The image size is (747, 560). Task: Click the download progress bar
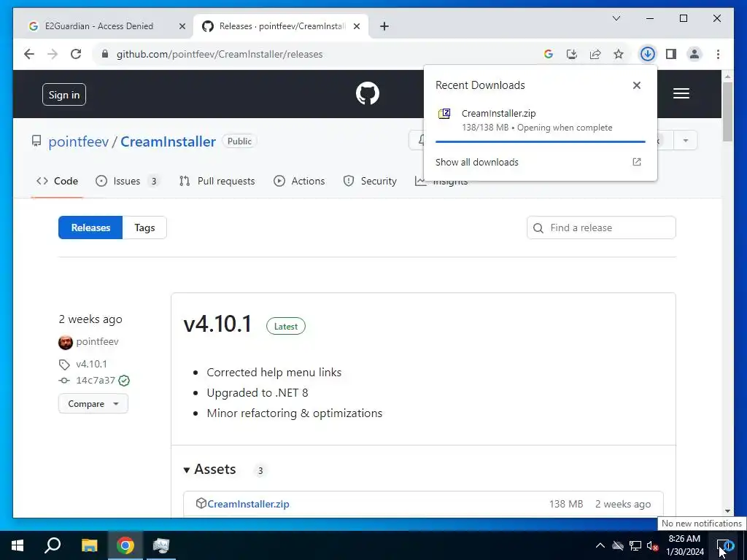click(x=541, y=141)
